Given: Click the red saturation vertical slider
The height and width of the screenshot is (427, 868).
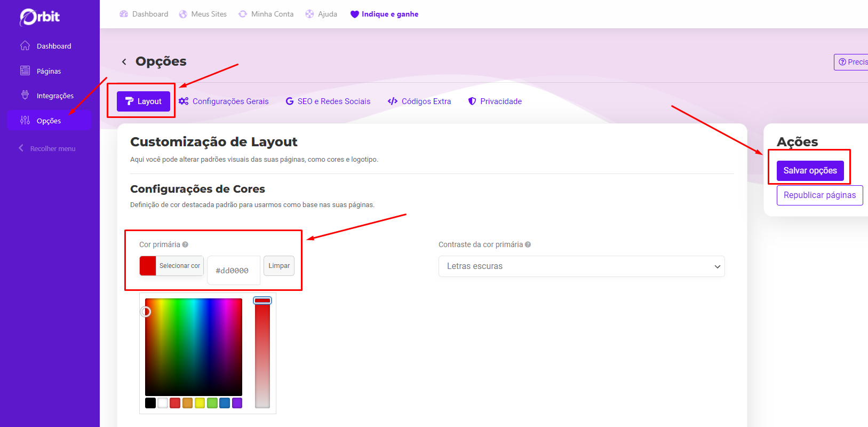Looking at the screenshot, I should 262,352.
